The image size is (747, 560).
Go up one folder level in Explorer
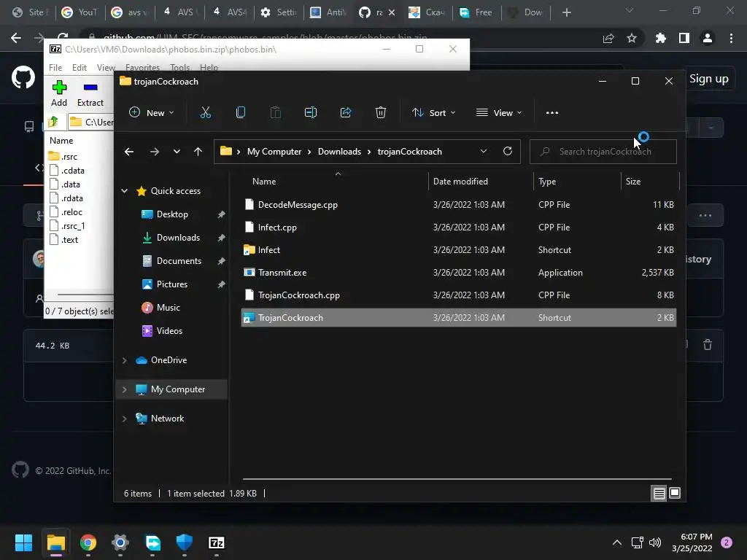tap(198, 152)
